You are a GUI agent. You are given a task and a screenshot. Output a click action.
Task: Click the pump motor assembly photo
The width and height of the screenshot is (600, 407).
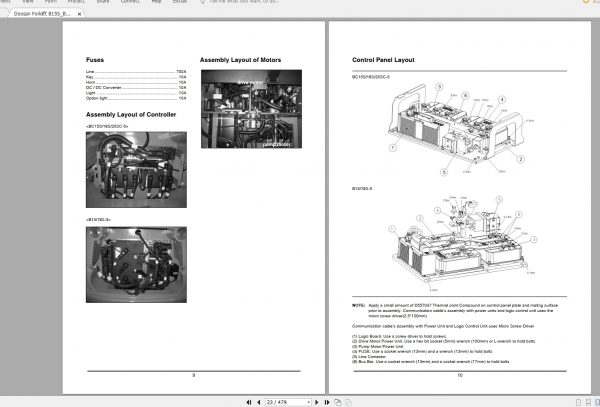point(251,109)
